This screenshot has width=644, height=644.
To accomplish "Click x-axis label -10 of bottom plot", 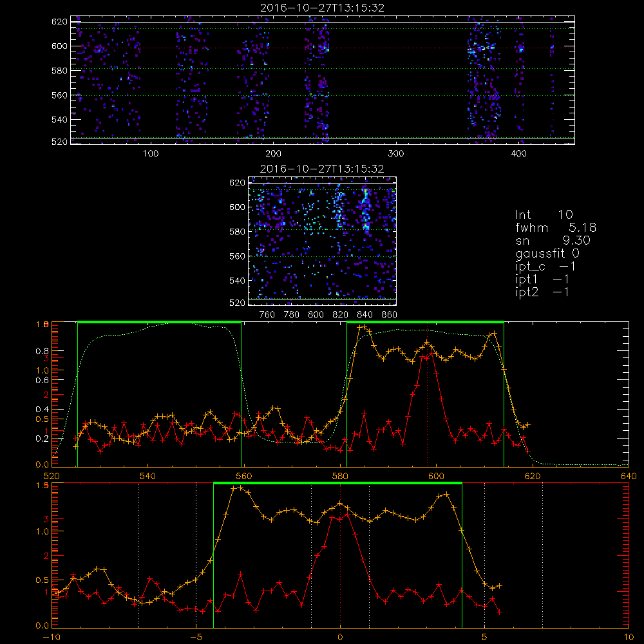I will click(x=52, y=637).
